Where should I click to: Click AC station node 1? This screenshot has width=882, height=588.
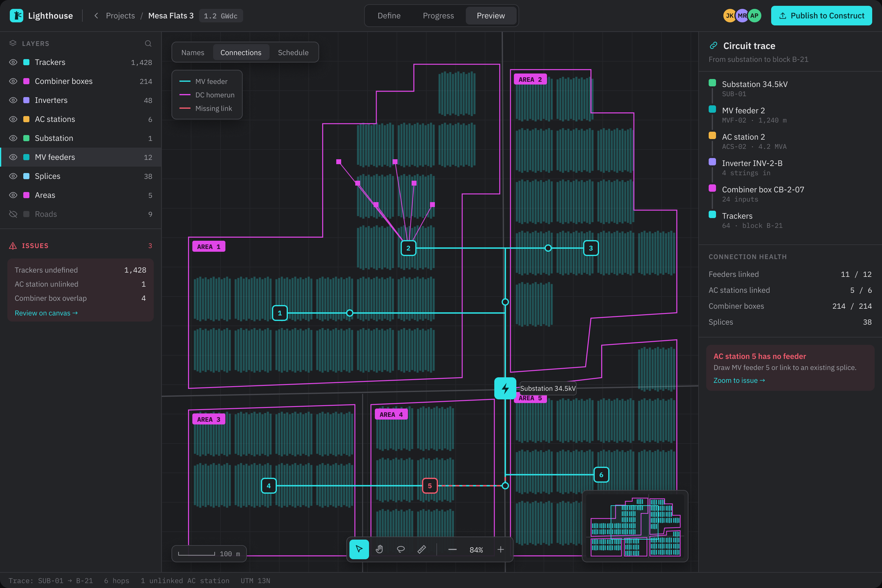(280, 313)
